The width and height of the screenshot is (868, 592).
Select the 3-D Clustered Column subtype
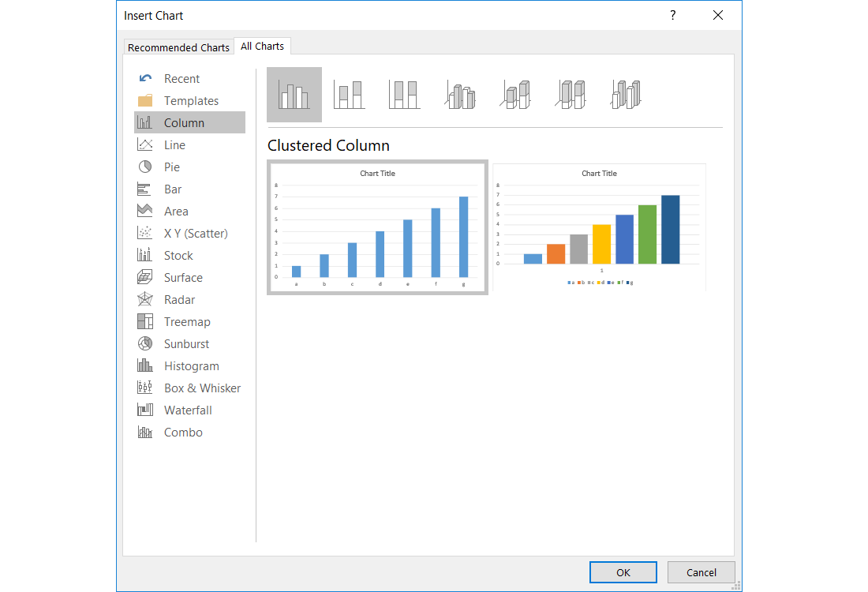pyautogui.click(x=460, y=93)
